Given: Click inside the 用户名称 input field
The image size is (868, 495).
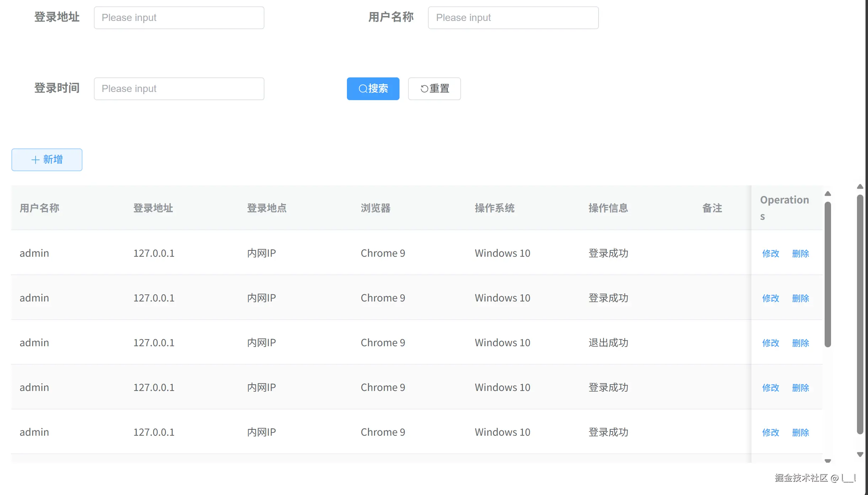Looking at the screenshot, I should [513, 17].
